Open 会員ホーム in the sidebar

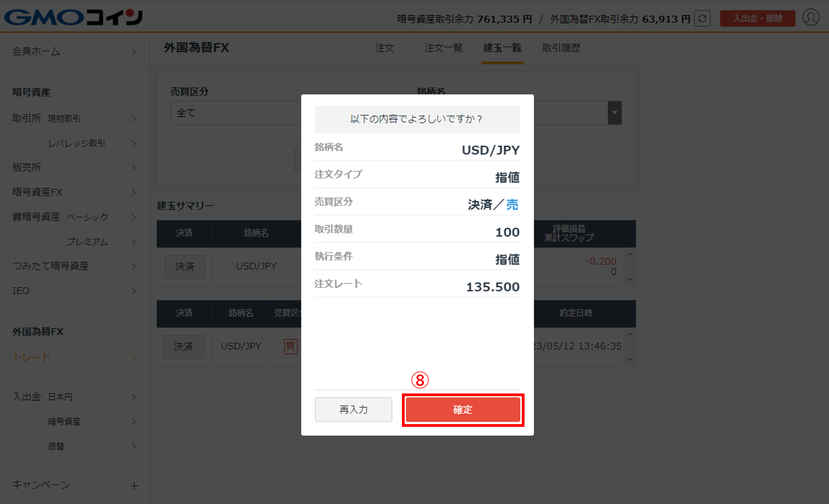[x=74, y=51]
